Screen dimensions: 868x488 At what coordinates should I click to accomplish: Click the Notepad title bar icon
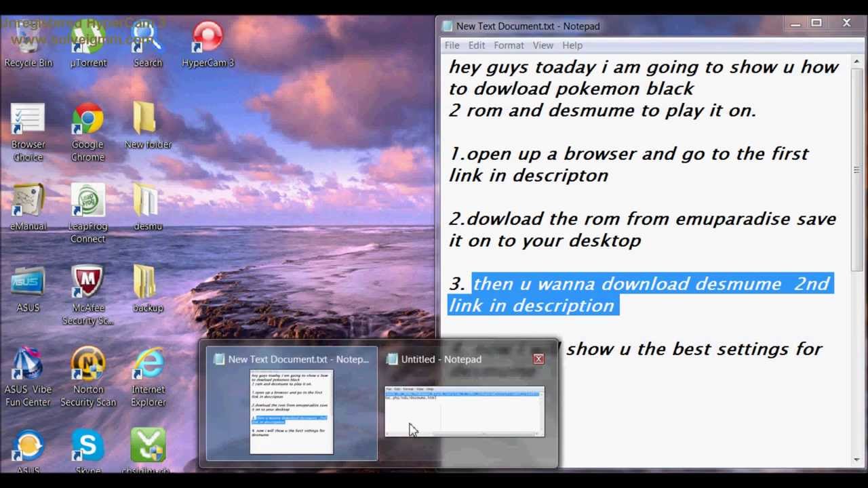[447, 26]
